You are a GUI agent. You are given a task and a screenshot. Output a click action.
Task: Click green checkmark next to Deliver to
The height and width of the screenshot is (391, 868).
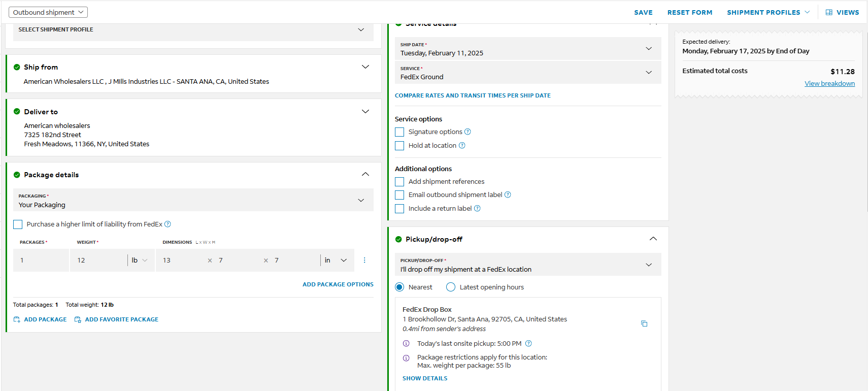click(17, 112)
